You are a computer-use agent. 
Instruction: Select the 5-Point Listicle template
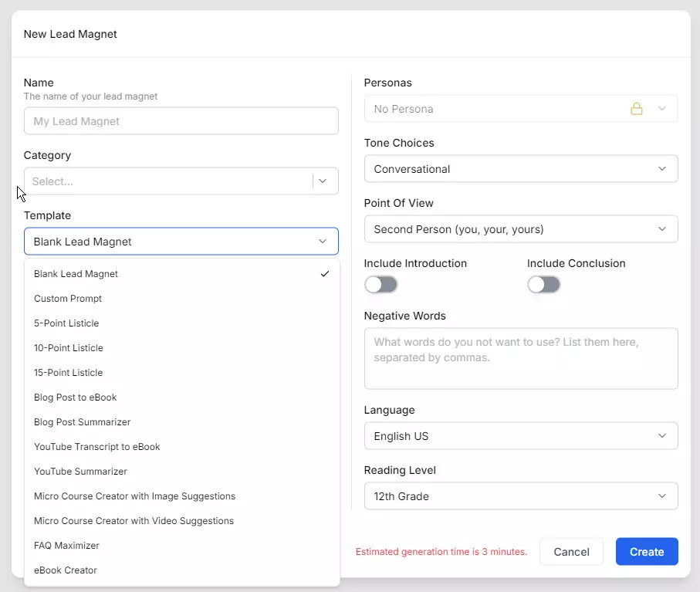pos(68,323)
